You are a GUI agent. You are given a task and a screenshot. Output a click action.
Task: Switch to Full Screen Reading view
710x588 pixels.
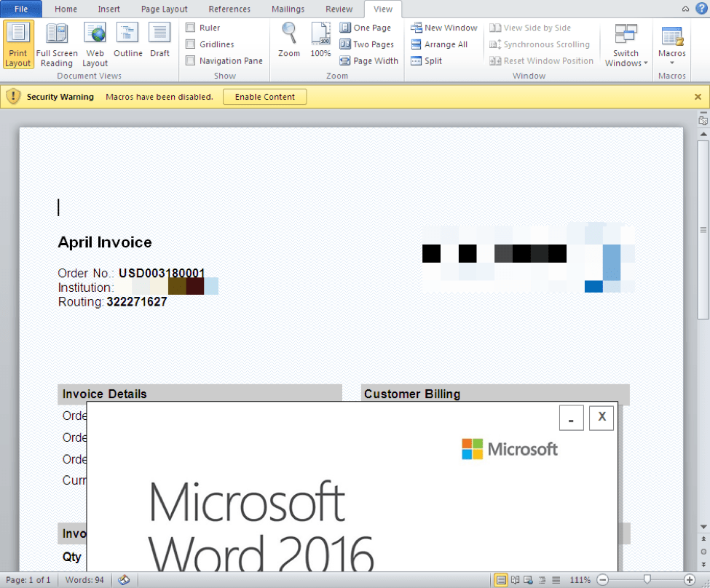click(57, 44)
